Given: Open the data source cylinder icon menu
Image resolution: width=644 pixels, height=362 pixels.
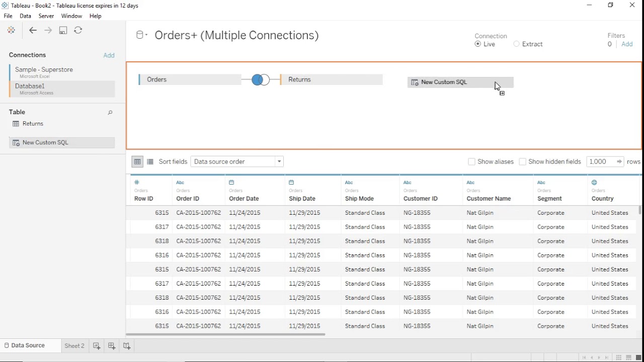Looking at the screenshot, I should point(141,35).
